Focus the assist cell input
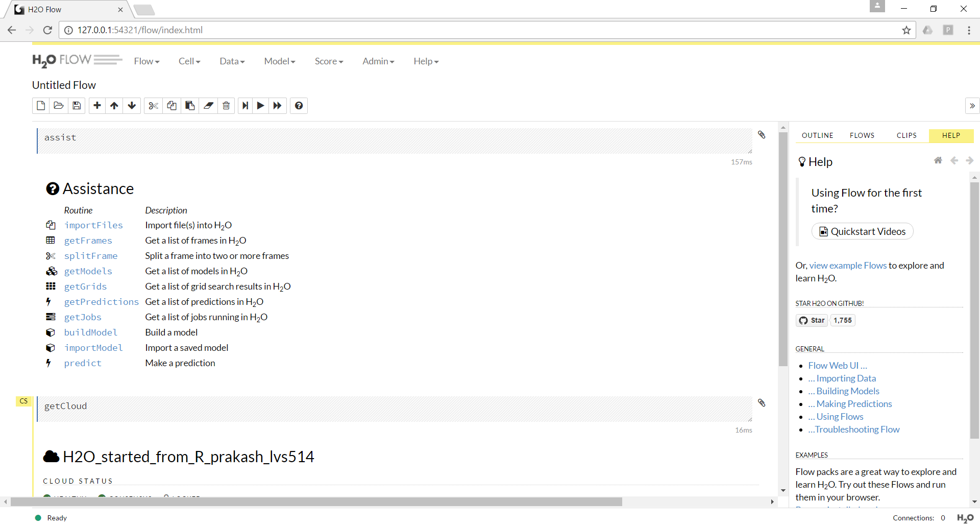Screen dimensions: 980x525 point(395,141)
